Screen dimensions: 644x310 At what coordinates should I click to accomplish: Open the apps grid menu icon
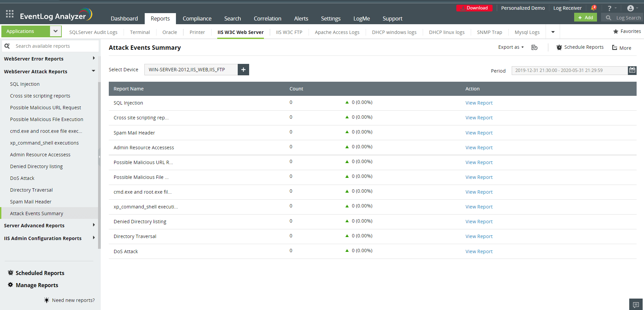[x=10, y=14]
